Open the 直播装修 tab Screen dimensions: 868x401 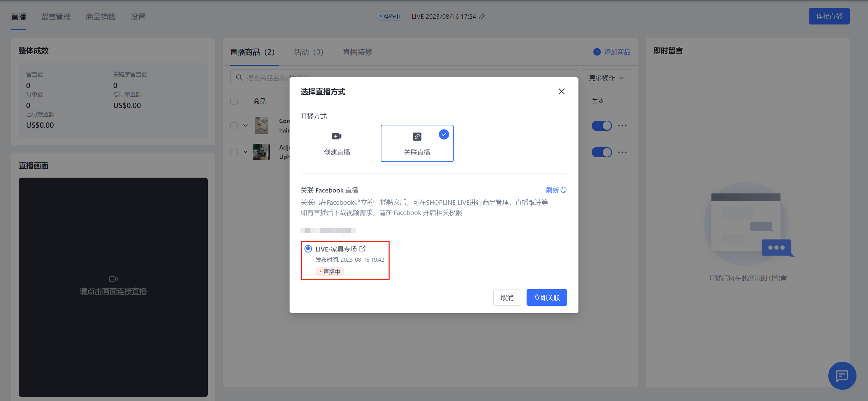(x=357, y=52)
